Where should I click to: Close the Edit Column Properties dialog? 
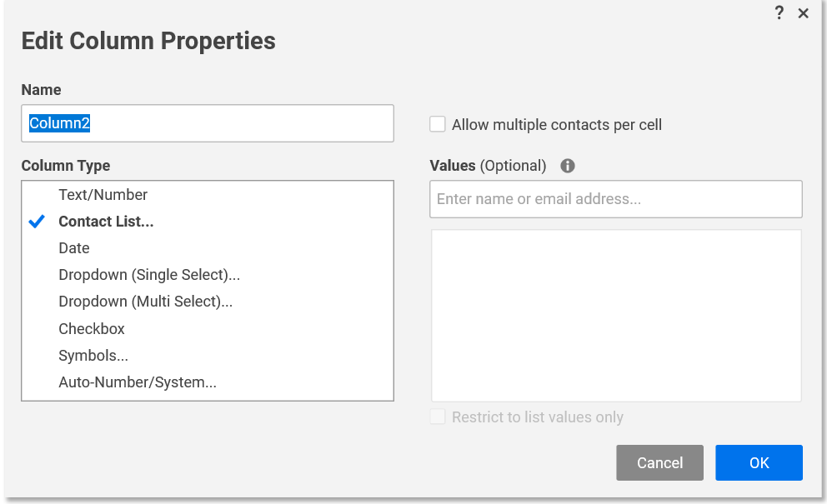coord(804,13)
